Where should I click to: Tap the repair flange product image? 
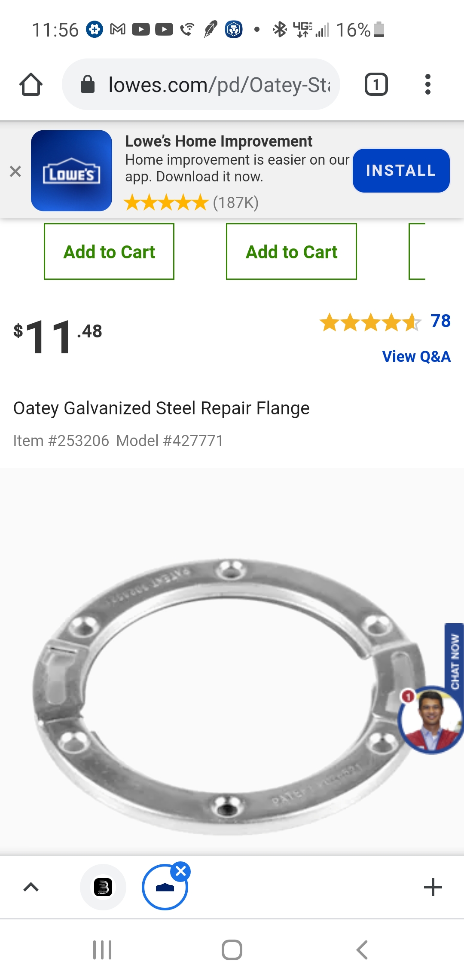[x=228, y=696]
